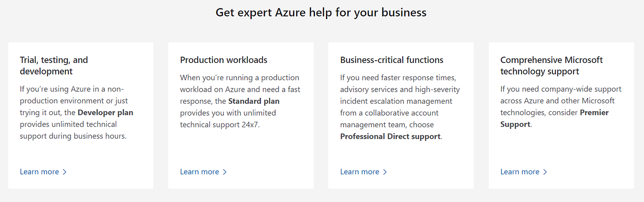This screenshot has width=644, height=202.
Task: Click the chevron beside Developer plan Learn more
Action: pos(65,172)
